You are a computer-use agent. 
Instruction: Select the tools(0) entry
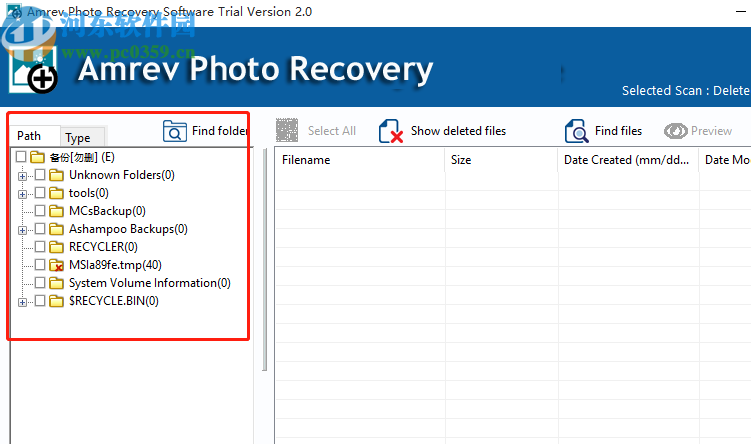pyautogui.click(x=89, y=193)
